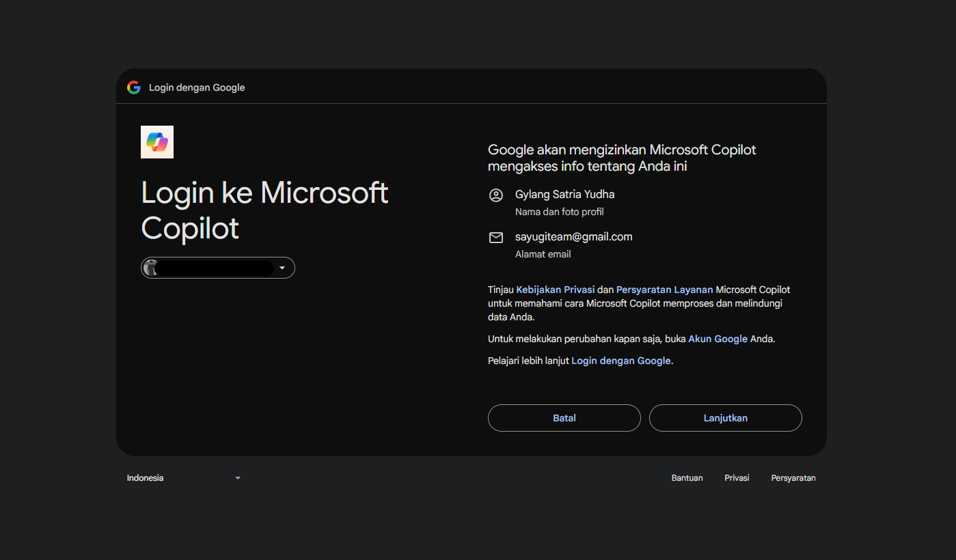Click the profile icon beside Gylang Satria Yudha

496,195
